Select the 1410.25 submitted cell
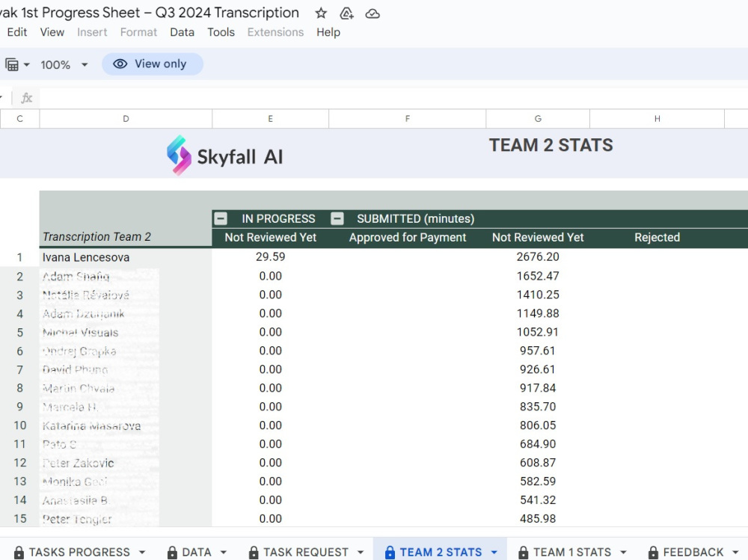Viewport: 748px width, 560px height. point(538,295)
